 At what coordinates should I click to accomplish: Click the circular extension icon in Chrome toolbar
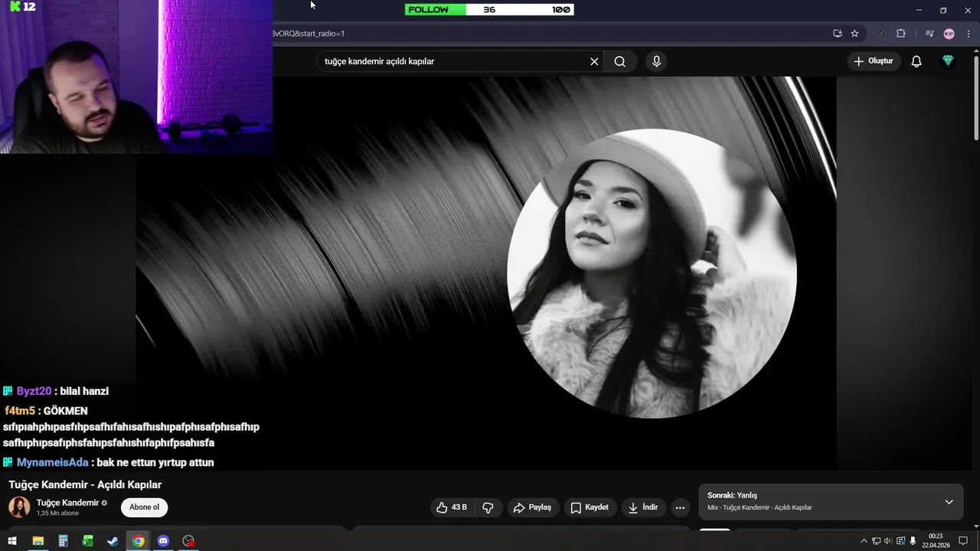(x=881, y=34)
